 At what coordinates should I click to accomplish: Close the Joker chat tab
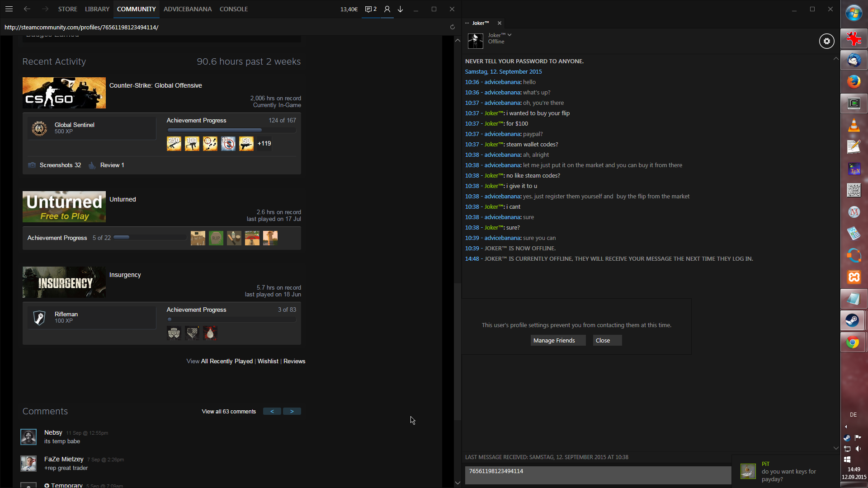tap(500, 23)
